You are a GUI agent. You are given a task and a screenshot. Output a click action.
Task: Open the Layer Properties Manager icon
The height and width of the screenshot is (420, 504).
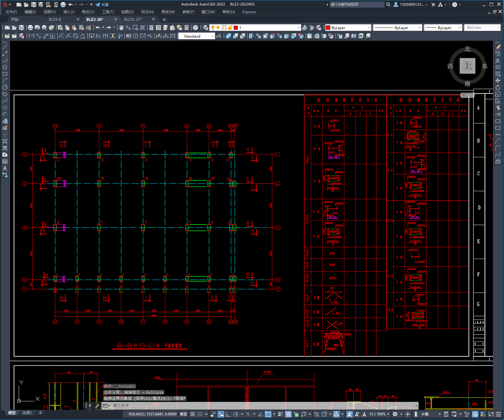click(x=206, y=28)
